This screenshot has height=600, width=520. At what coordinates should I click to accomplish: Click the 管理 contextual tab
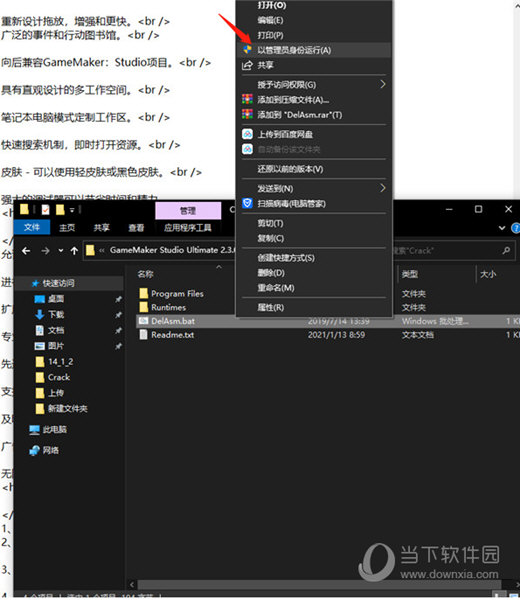click(188, 210)
